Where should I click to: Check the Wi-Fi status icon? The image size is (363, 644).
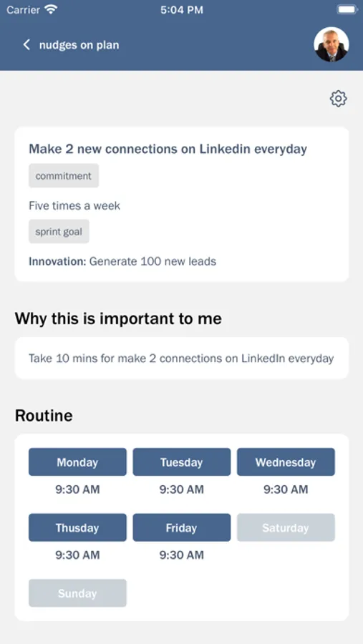point(51,9)
